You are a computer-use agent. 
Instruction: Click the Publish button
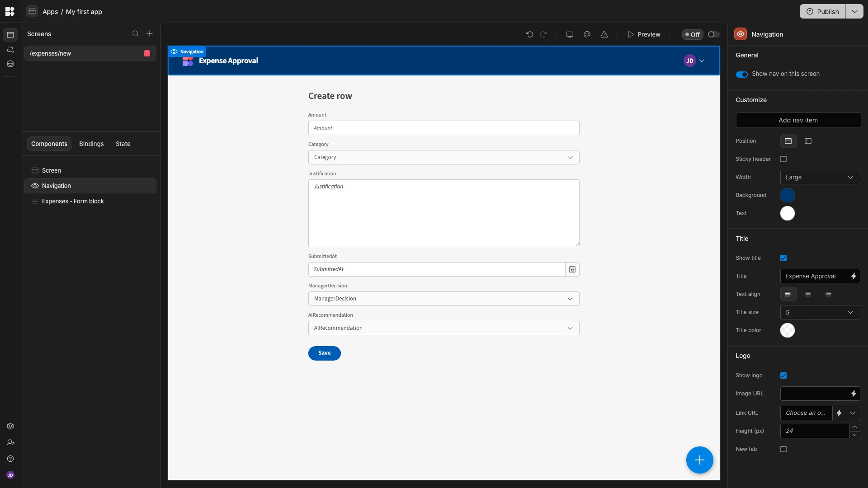pyautogui.click(x=824, y=11)
